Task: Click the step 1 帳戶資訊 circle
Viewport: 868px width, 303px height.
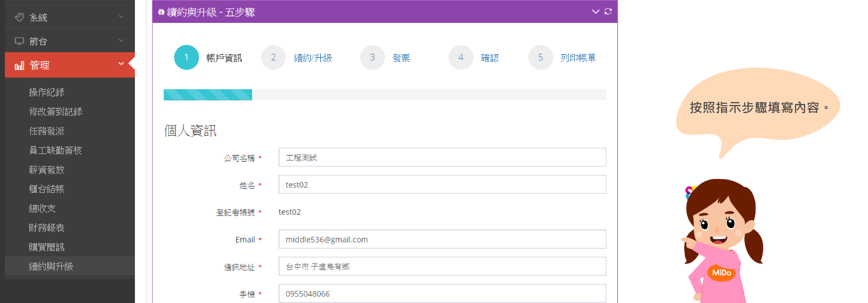Action: (186, 58)
